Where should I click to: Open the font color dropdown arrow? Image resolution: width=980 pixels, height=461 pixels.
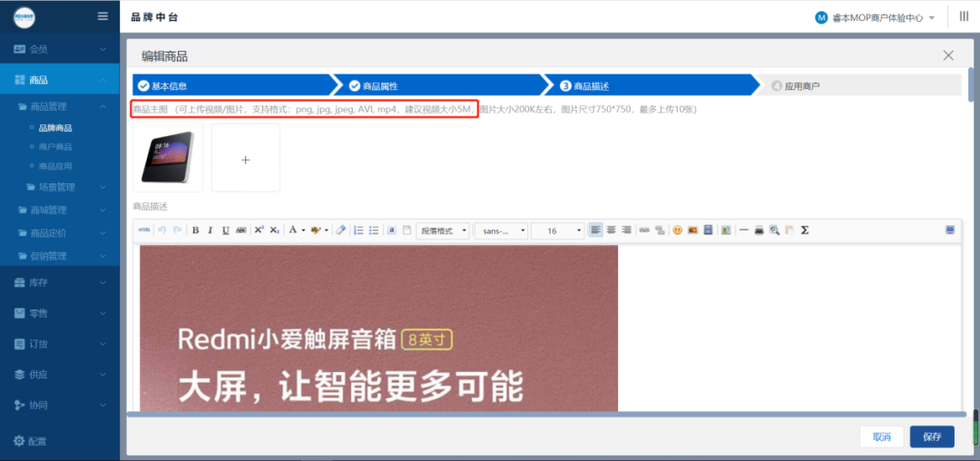pyautogui.click(x=303, y=230)
